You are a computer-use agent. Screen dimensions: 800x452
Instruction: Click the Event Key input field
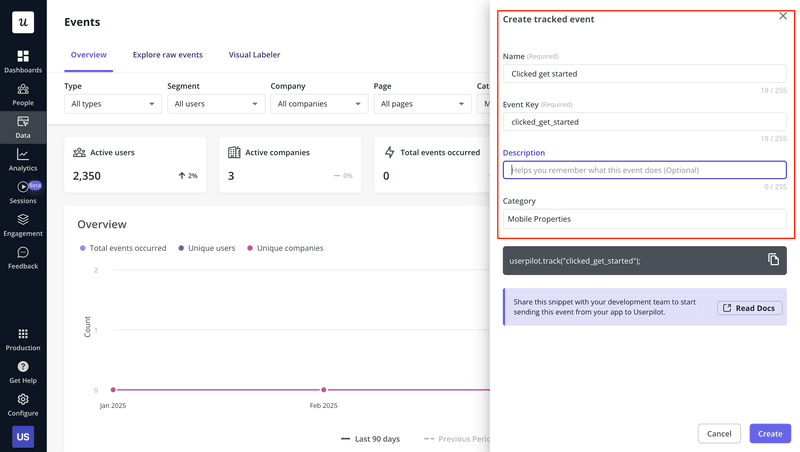point(644,122)
